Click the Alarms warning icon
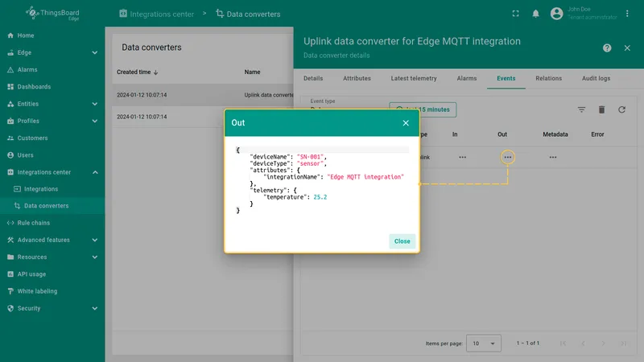 tap(10, 70)
